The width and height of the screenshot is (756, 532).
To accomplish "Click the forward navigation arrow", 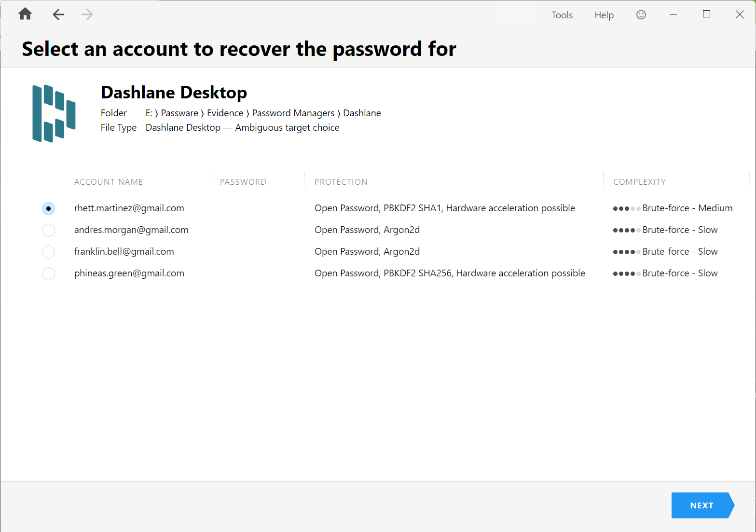I will click(x=87, y=14).
